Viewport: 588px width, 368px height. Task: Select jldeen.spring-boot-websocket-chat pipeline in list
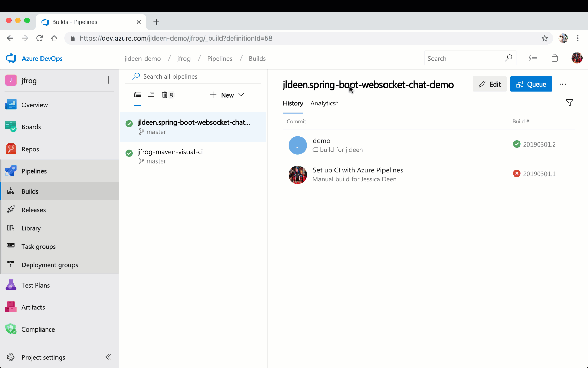click(x=193, y=127)
